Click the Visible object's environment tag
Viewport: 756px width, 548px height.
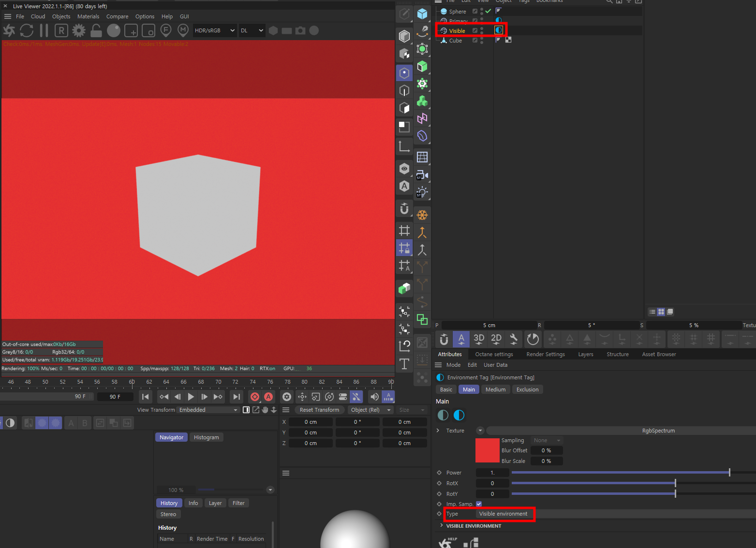pos(499,30)
